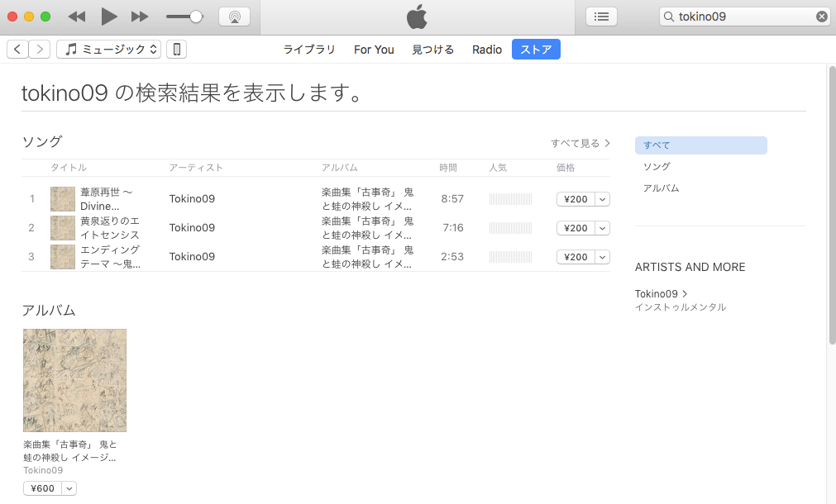The image size is (836, 504).
Task: Click the Play button
Action: (x=109, y=17)
